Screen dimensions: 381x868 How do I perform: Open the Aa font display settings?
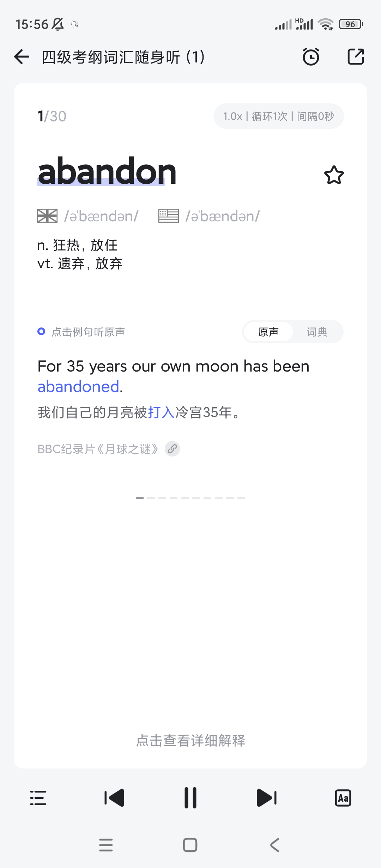343,798
